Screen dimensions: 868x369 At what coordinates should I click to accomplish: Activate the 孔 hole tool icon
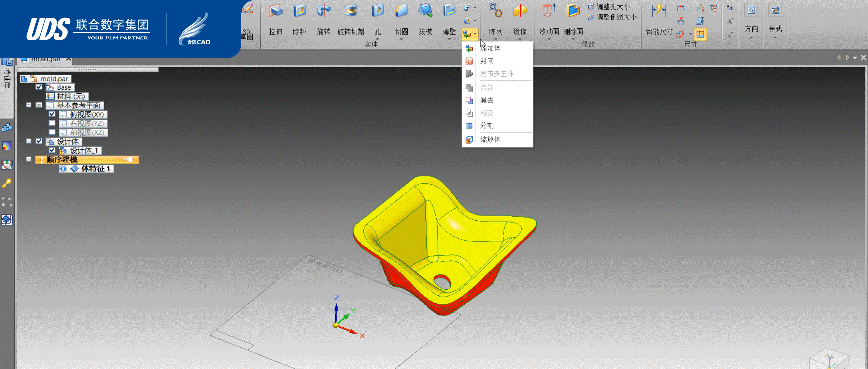[377, 11]
